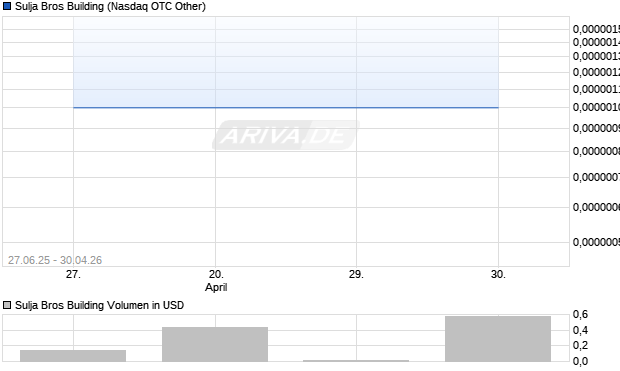Click the blue Sulja Bros Building legend square

click(x=7, y=6)
